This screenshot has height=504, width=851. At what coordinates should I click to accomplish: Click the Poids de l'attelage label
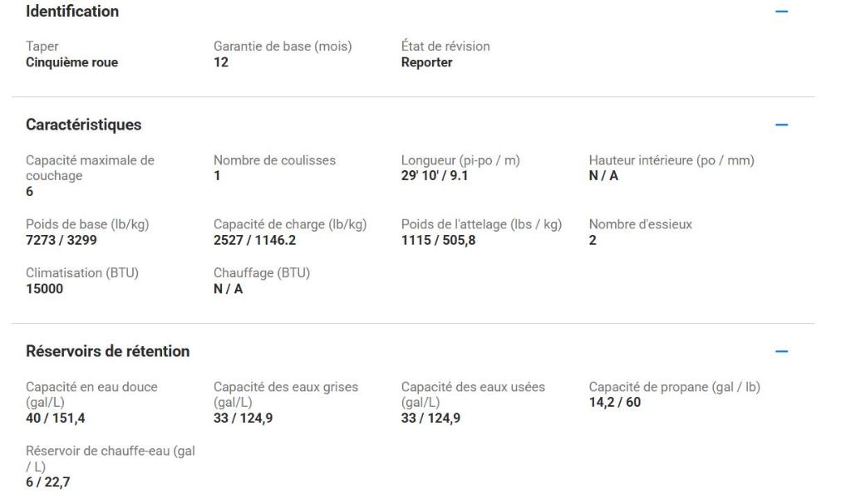481,225
